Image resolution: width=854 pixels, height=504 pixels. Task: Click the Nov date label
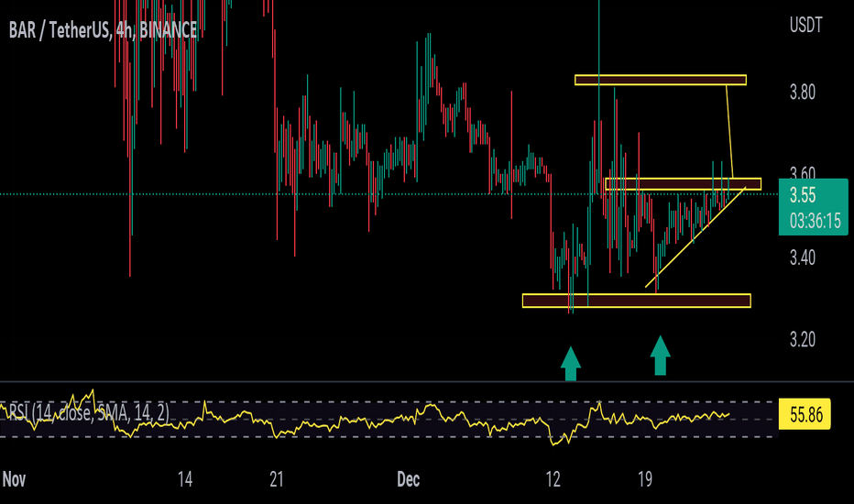click(14, 479)
